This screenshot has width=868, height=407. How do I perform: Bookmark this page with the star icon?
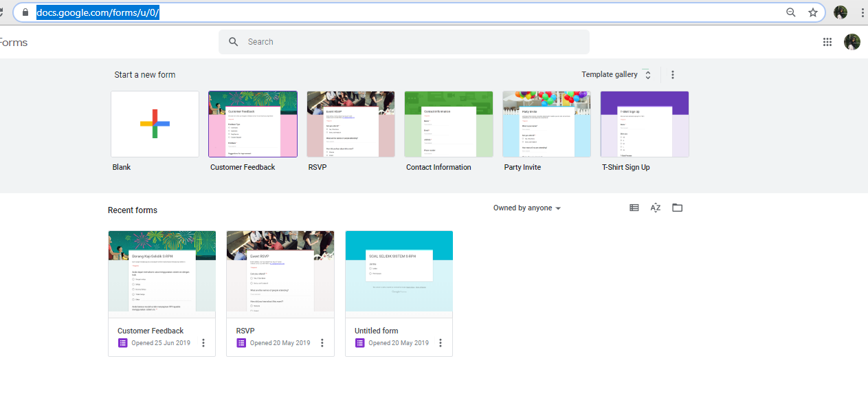(x=813, y=12)
